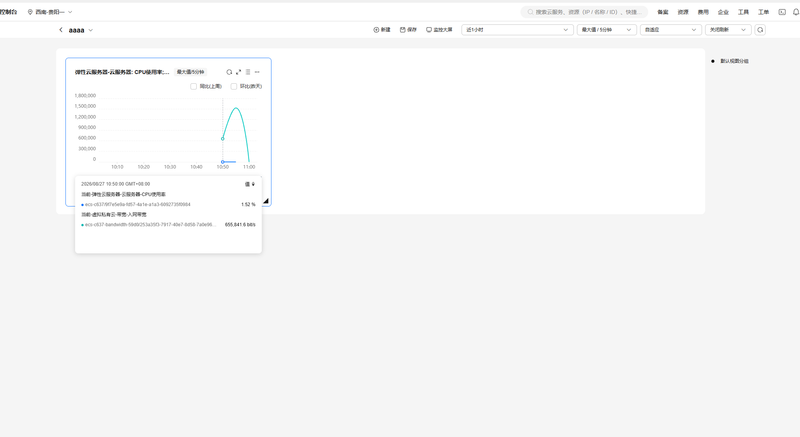Viewport: 800px width, 437px height.
Task: Focus the cloud service search field
Action: (x=584, y=12)
